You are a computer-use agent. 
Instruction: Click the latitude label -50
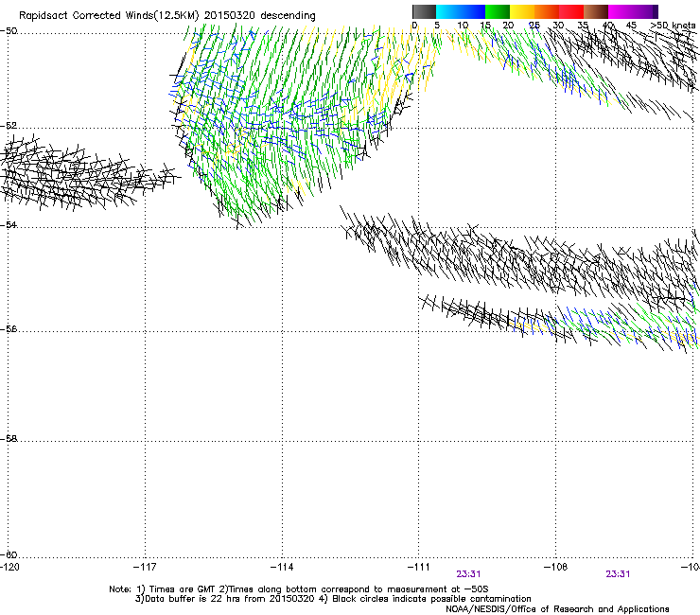pyautogui.click(x=9, y=31)
